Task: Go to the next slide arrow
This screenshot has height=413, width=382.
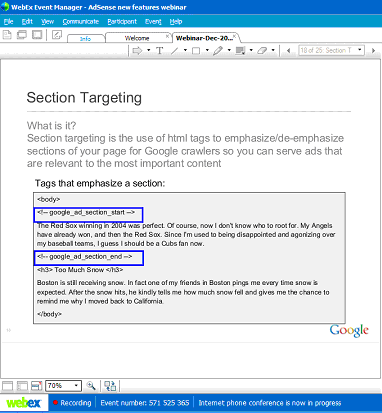Action: [373, 51]
